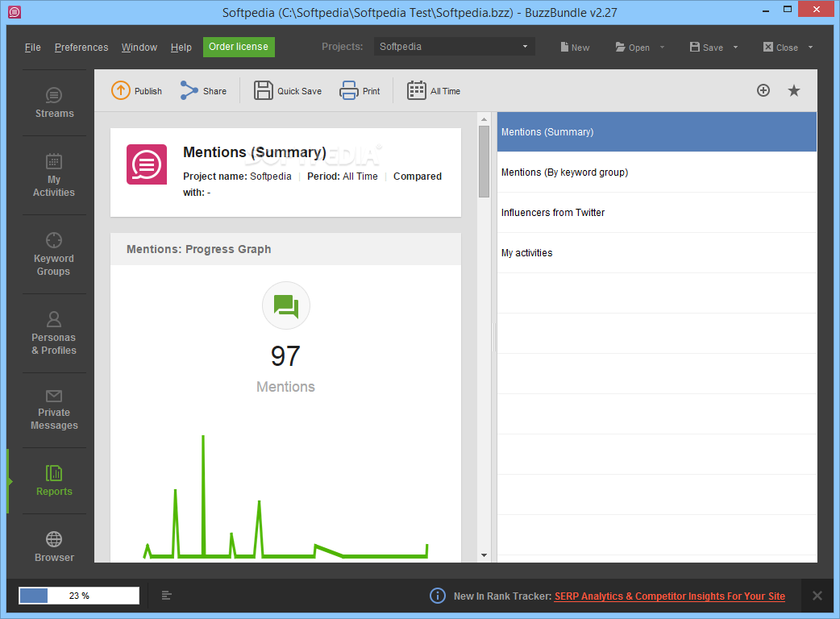
Task: Minimize the BuzzBundle window
Action: point(766,10)
